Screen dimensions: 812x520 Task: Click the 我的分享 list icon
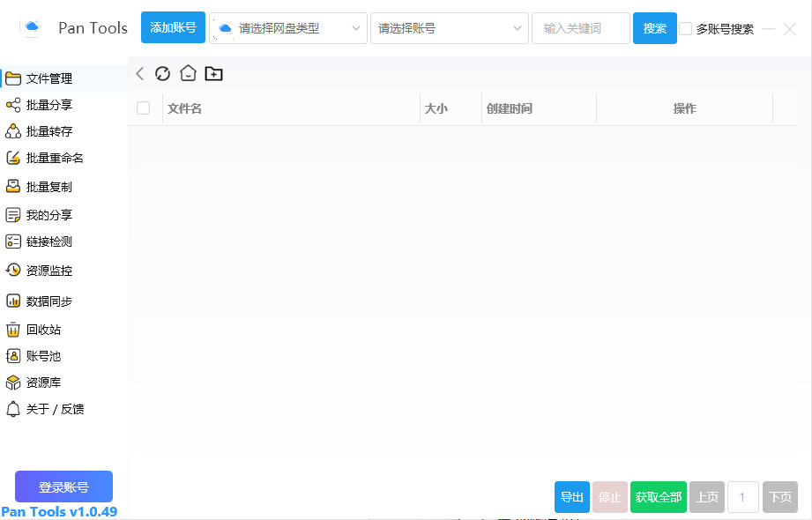click(13, 214)
